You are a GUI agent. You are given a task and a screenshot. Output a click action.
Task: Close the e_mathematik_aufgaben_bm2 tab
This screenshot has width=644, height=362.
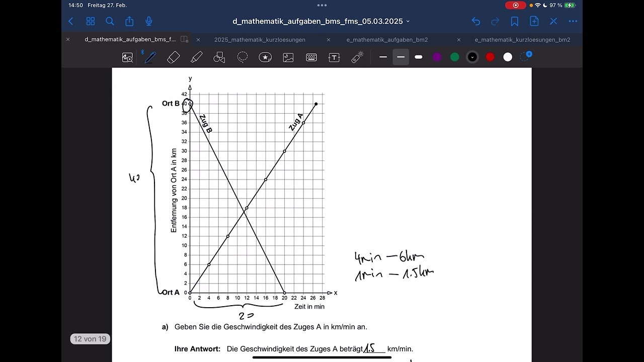[x=329, y=40]
